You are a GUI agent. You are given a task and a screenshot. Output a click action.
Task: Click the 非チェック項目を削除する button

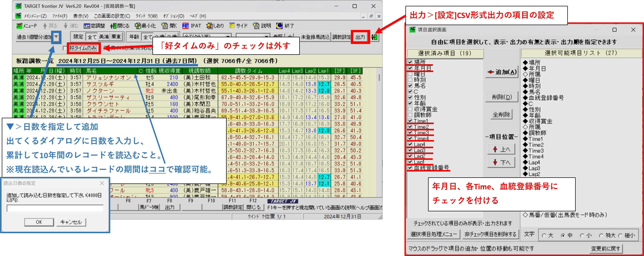pos(491,234)
